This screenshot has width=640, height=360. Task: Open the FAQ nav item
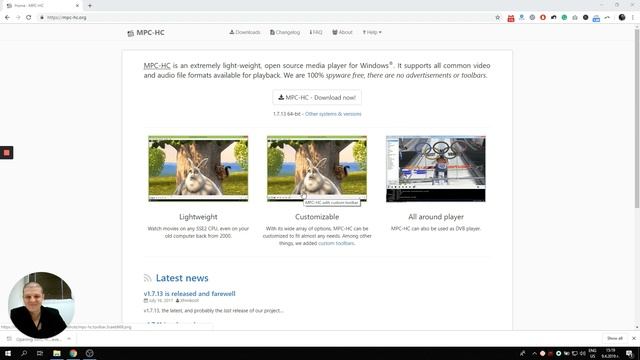click(x=316, y=32)
